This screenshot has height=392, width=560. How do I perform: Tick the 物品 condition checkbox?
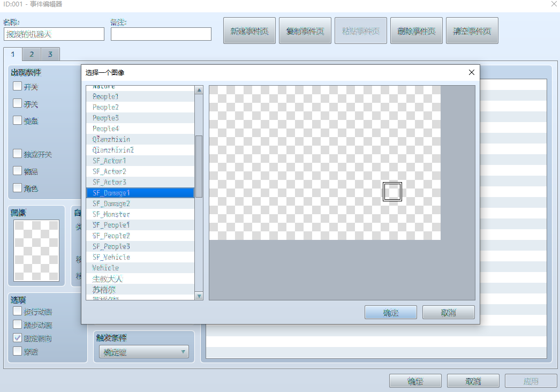[17, 171]
